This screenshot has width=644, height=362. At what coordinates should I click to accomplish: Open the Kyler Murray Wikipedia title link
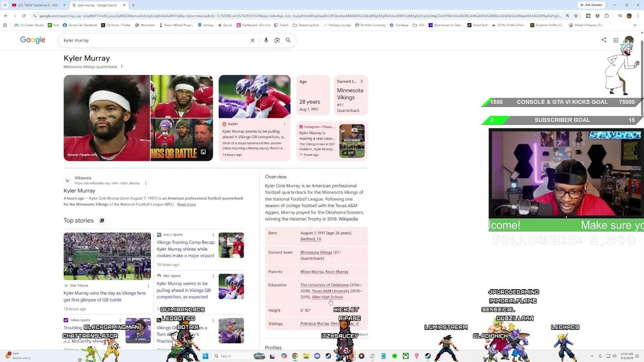pos(79,191)
